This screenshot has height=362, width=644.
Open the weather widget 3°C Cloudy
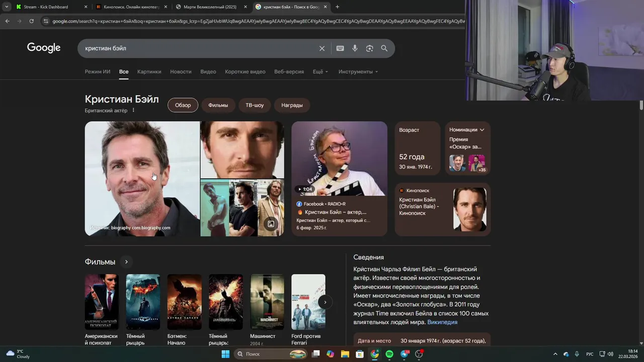[18, 354]
